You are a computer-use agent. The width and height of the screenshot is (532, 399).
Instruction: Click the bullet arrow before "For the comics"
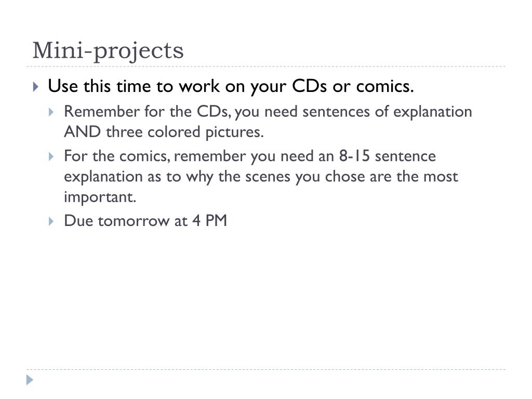pyautogui.click(x=51, y=156)
